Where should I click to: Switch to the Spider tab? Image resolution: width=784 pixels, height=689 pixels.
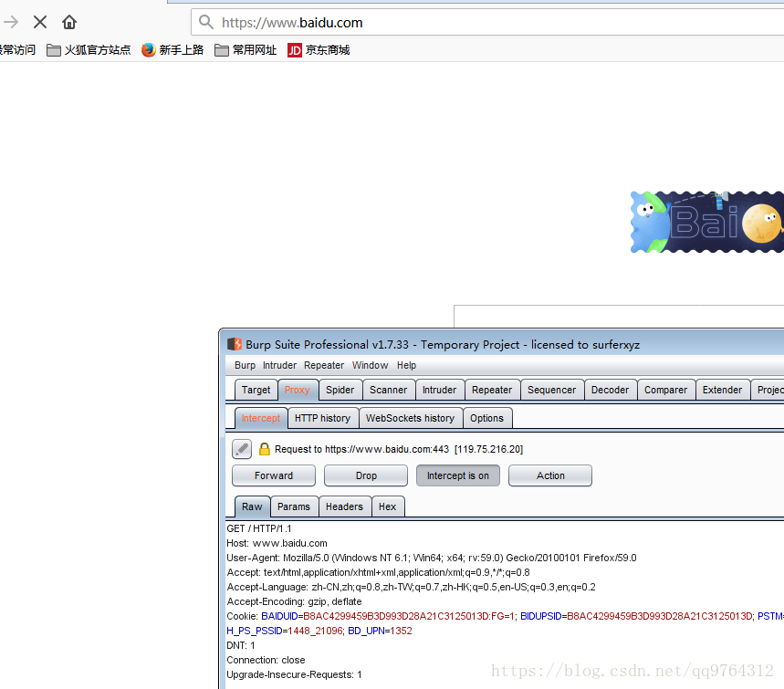(340, 390)
